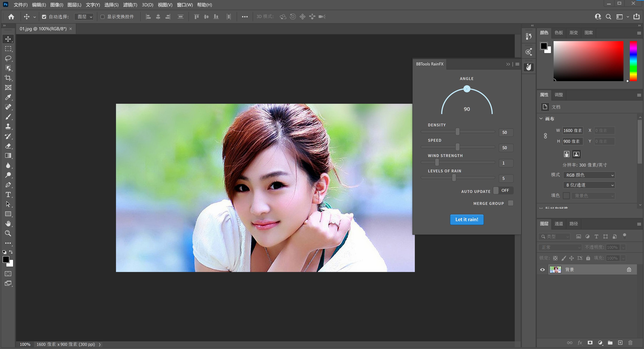Toggle the width-height link icon in canvas properties
The height and width of the screenshot is (349, 644).
pyautogui.click(x=545, y=136)
